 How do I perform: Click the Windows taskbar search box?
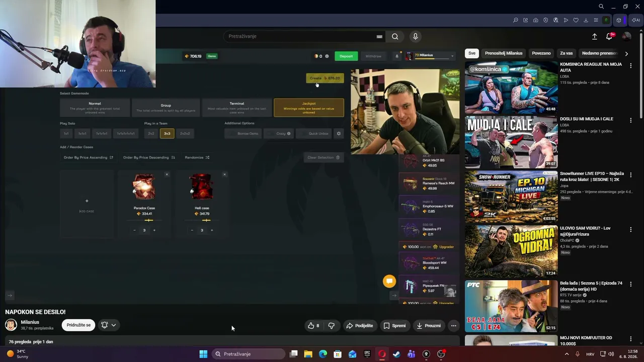tap(248, 354)
